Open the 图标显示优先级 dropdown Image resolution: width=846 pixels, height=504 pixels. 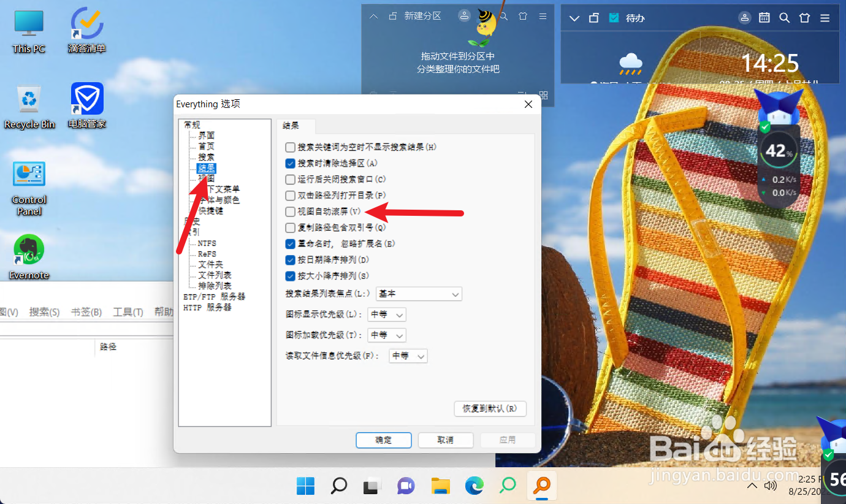[x=387, y=315]
